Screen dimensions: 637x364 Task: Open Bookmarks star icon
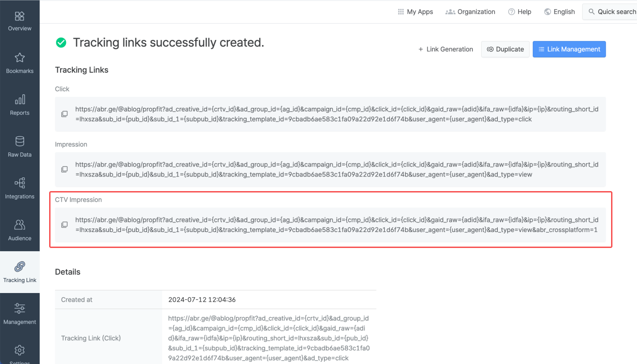tap(20, 58)
